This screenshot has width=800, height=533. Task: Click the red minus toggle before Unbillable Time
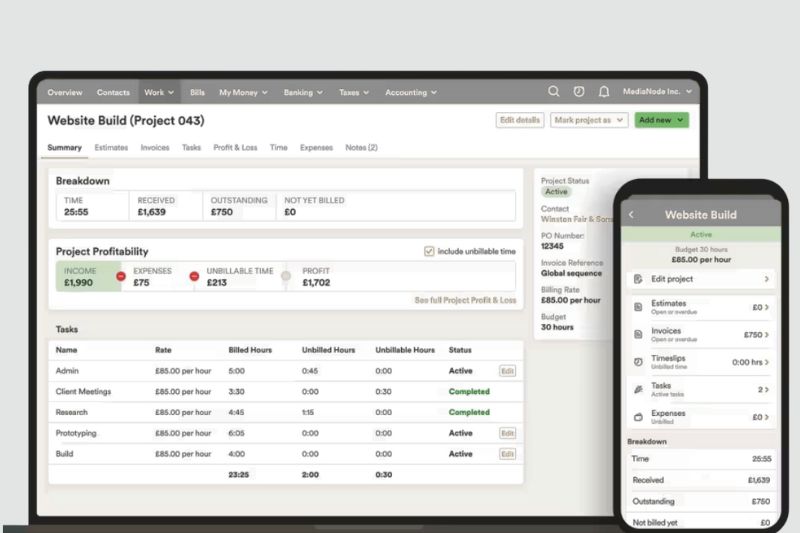click(x=194, y=276)
